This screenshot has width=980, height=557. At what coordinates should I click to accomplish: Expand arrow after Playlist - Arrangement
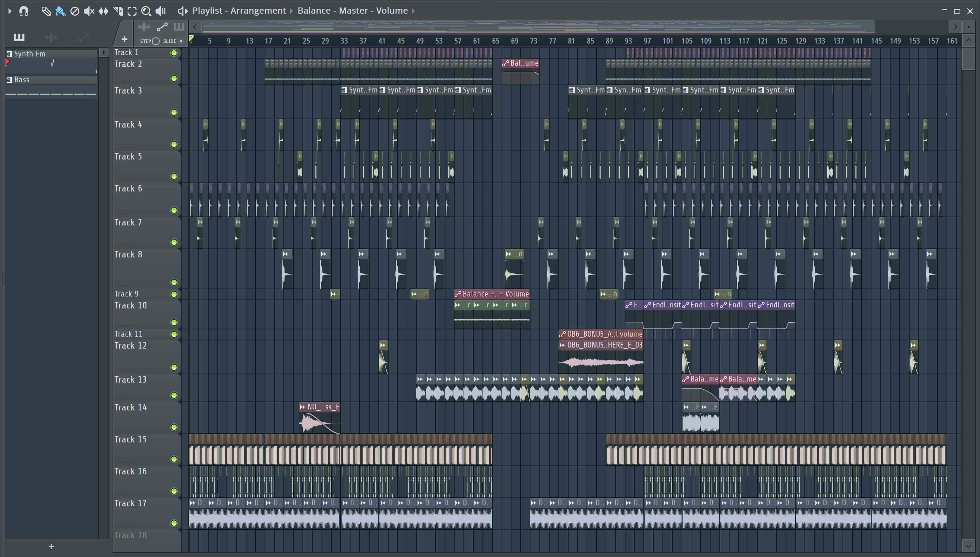[291, 11]
